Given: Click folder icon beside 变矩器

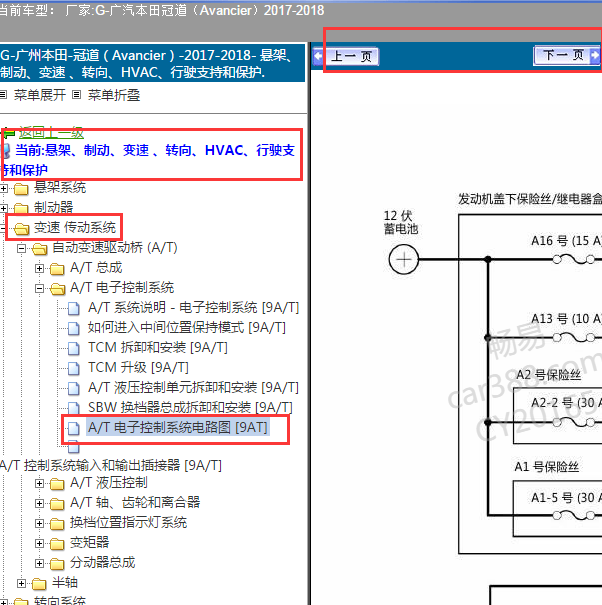Looking at the screenshot, I should (x=57, y=544).
